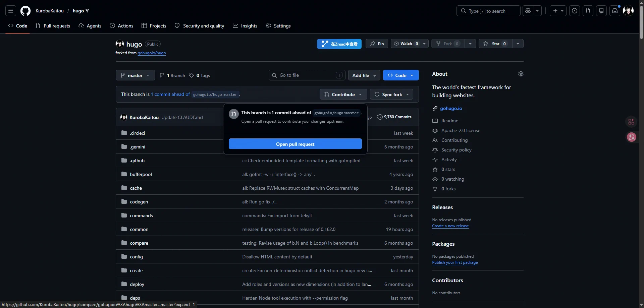Open the Apache-2.0 license link
Screen dimensions: 644x308
coord(461,130)
